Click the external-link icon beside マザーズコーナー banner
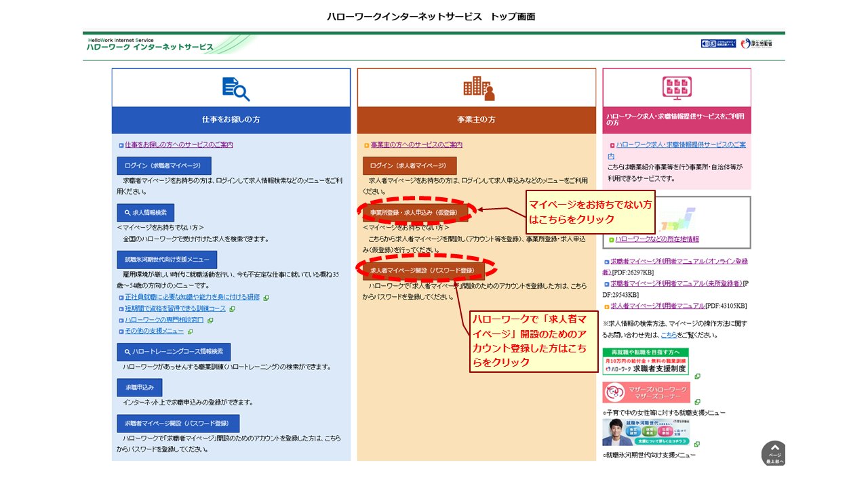Viewport: 868px width, 488px height. (x=697, y=402)
